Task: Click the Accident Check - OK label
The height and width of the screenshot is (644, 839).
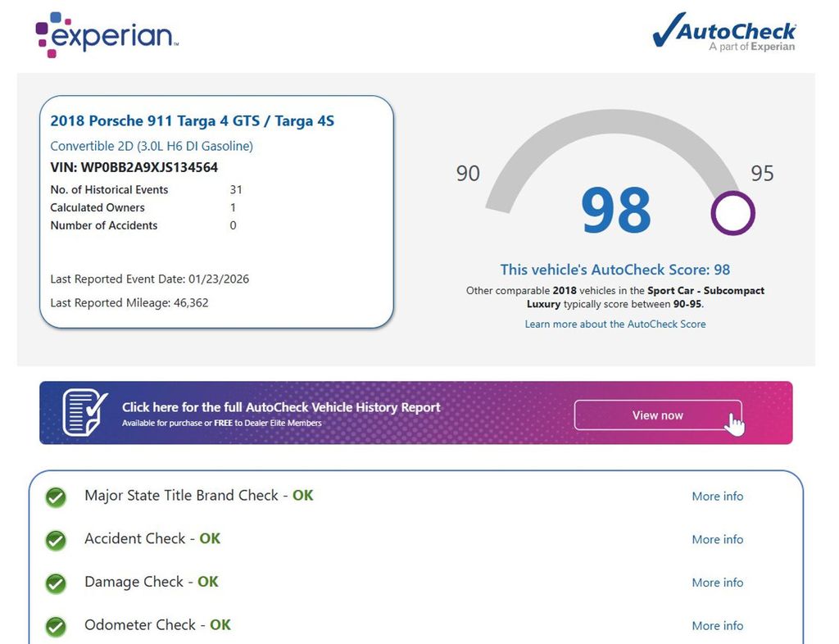Action: pos(152,538)
